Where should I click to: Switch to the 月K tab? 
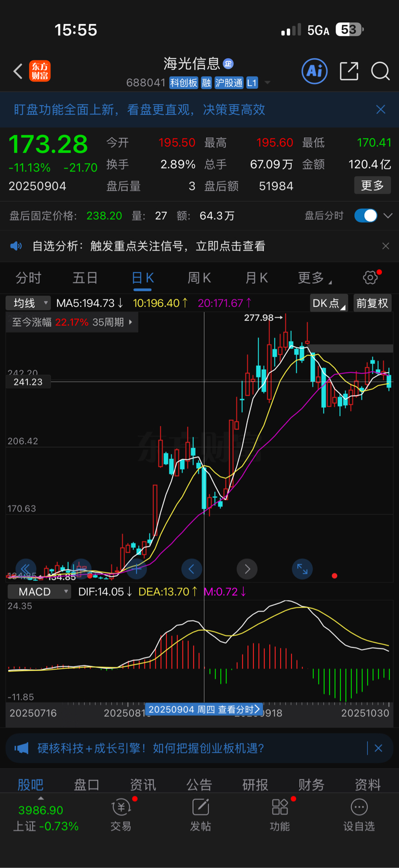pyautogui.click(x=256, y=278)
